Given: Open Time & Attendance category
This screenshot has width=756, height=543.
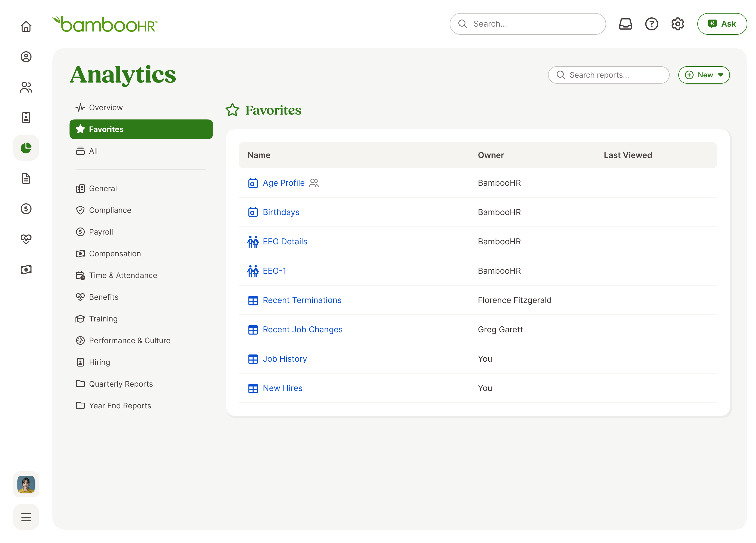Looking at the screenshot, I should [x=141, y=275].
